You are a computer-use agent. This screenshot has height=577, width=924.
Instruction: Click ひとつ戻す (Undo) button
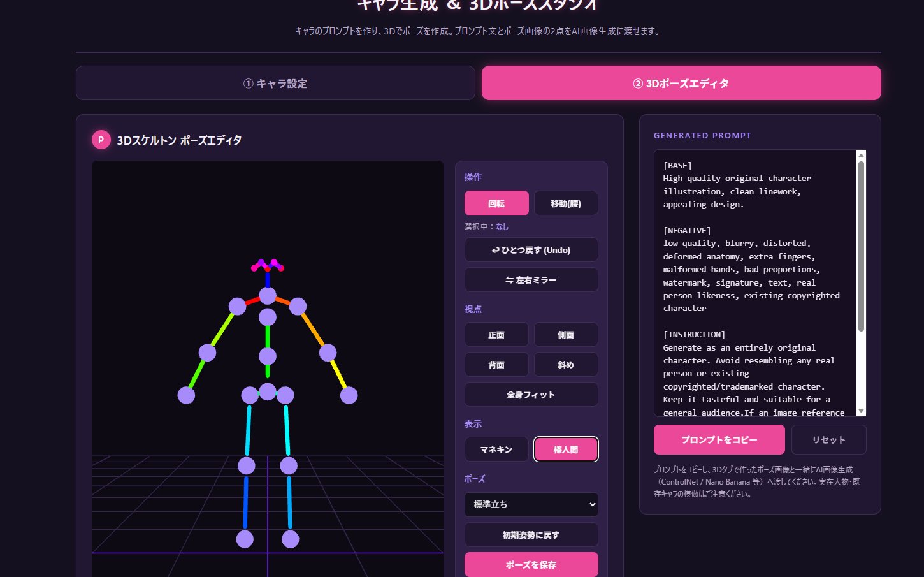(x=531, y=250)
